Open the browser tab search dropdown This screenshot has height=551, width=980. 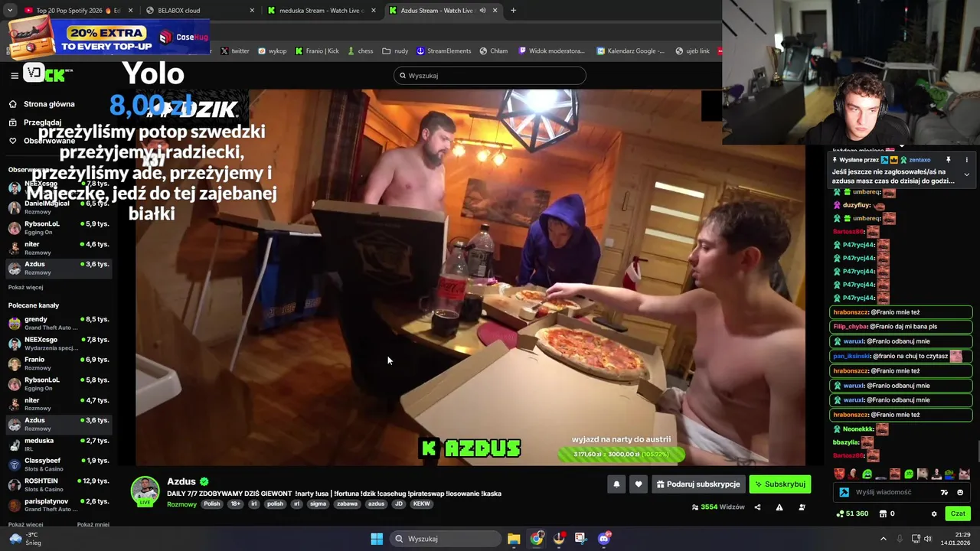click(9, 10)
